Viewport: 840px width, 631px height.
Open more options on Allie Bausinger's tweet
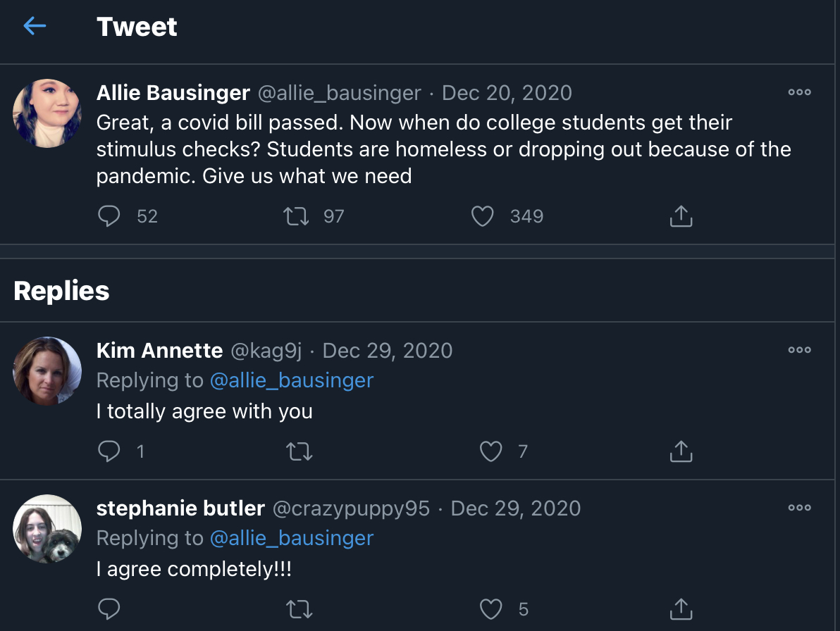799,92
